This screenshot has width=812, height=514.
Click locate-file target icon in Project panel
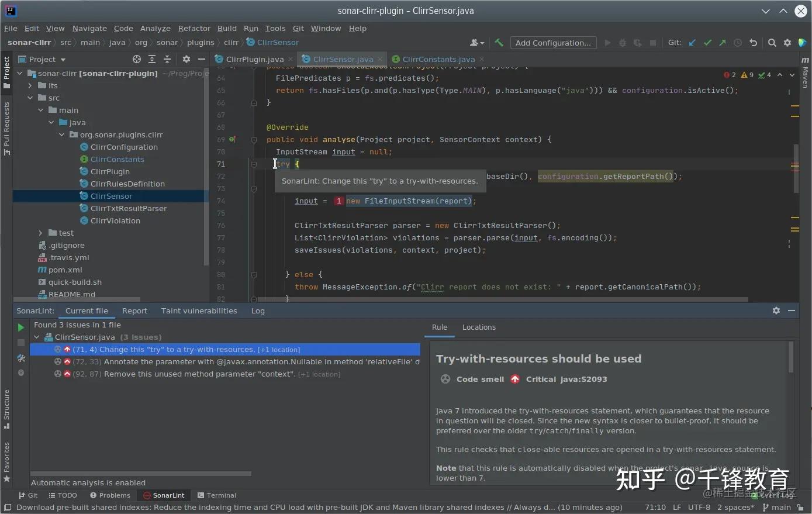[x=137, y=59]
